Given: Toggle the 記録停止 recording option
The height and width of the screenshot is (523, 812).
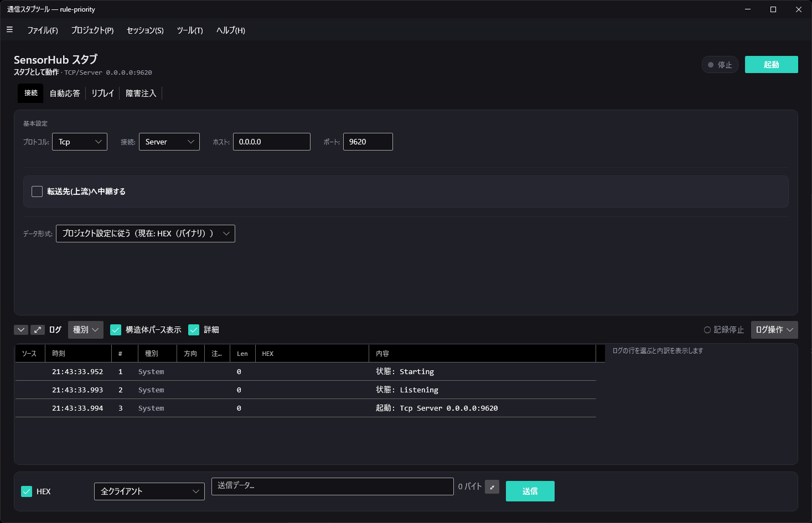Looking at the screenshot, I should click(724, 330).
